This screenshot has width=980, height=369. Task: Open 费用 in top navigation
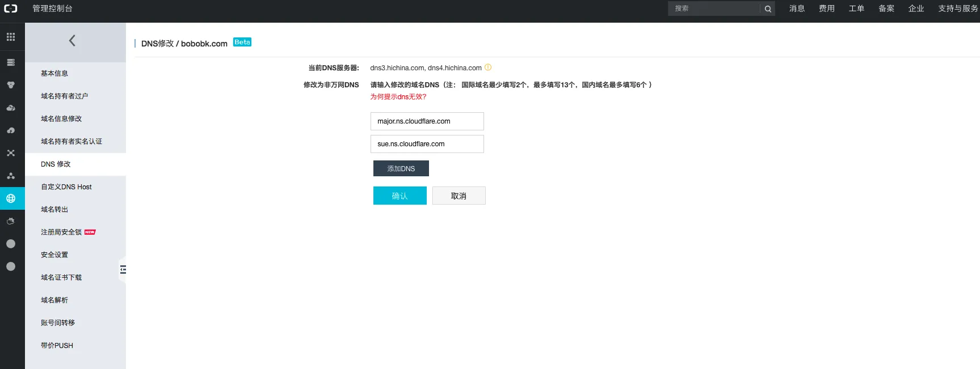pos(827,9)
